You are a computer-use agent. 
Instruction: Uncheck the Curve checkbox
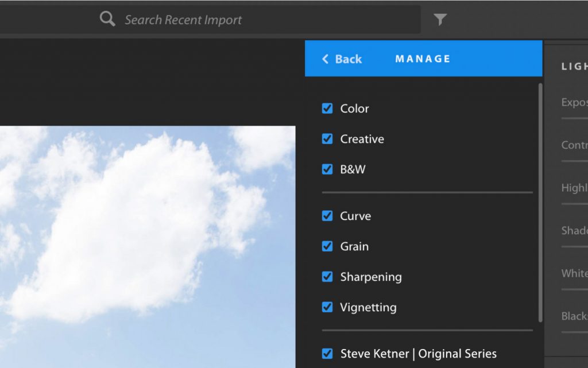(x=327, y=216)
